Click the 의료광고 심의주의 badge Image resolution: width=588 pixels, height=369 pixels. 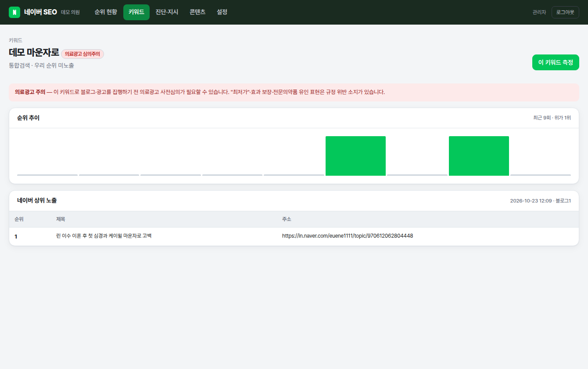click(82, 54)
